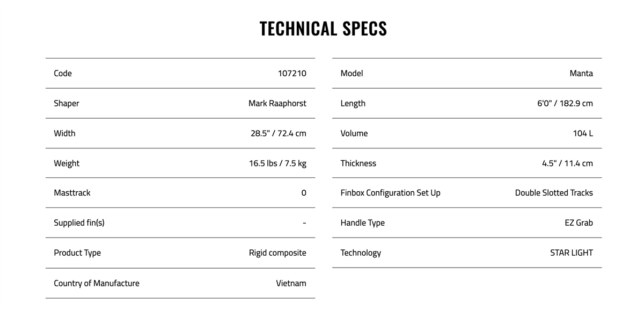Click the Country of Manufacture label

(x=97, y=283)
